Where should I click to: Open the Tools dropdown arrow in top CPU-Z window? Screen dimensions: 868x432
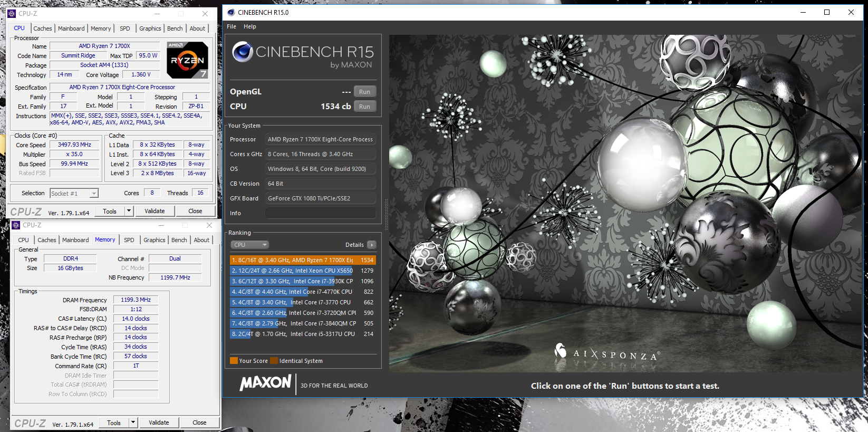[129, 211]
